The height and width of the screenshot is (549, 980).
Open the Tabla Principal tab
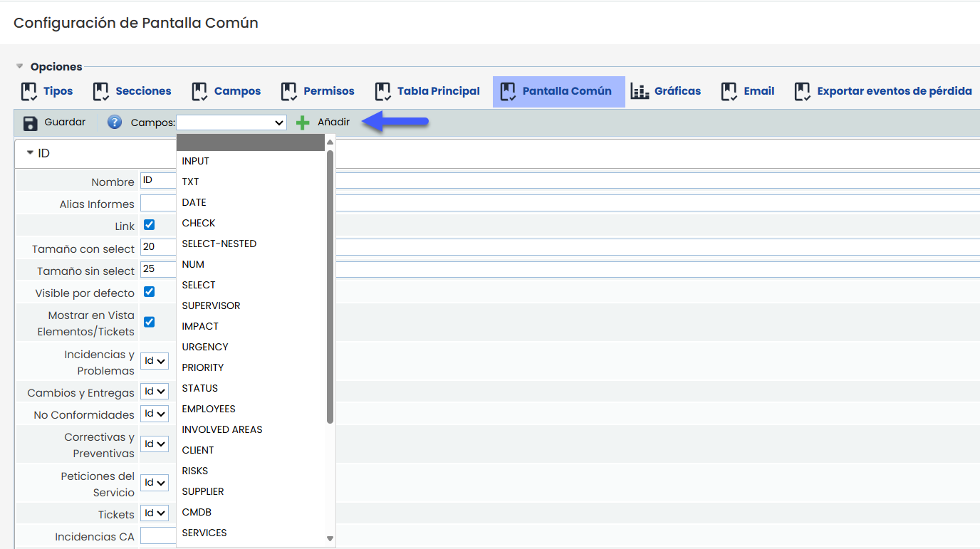pyautogui.click(x=438, y=91)
